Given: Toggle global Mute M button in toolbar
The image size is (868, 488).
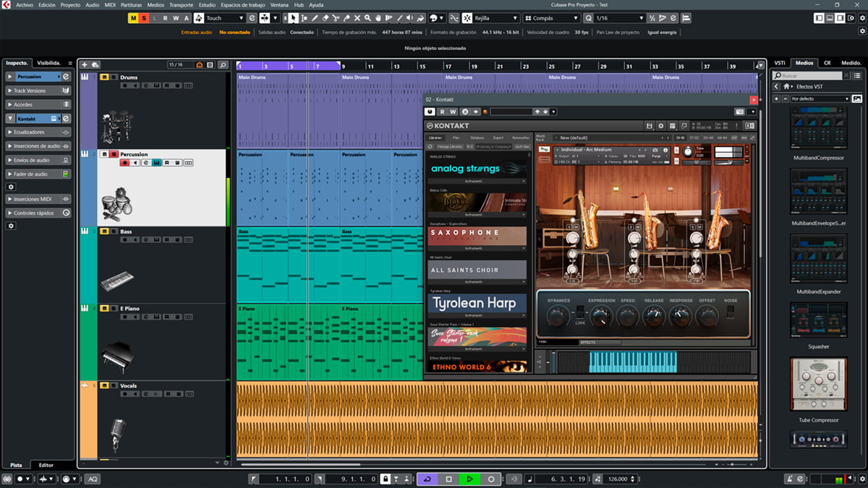Looking at the screenshot, I should click(133, 18).
